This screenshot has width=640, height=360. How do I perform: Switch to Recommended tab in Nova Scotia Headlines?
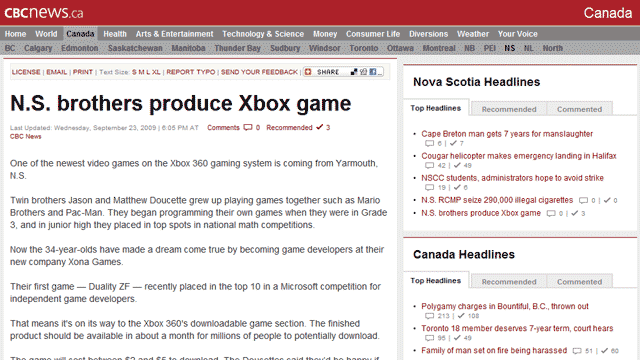pos(509,109)
